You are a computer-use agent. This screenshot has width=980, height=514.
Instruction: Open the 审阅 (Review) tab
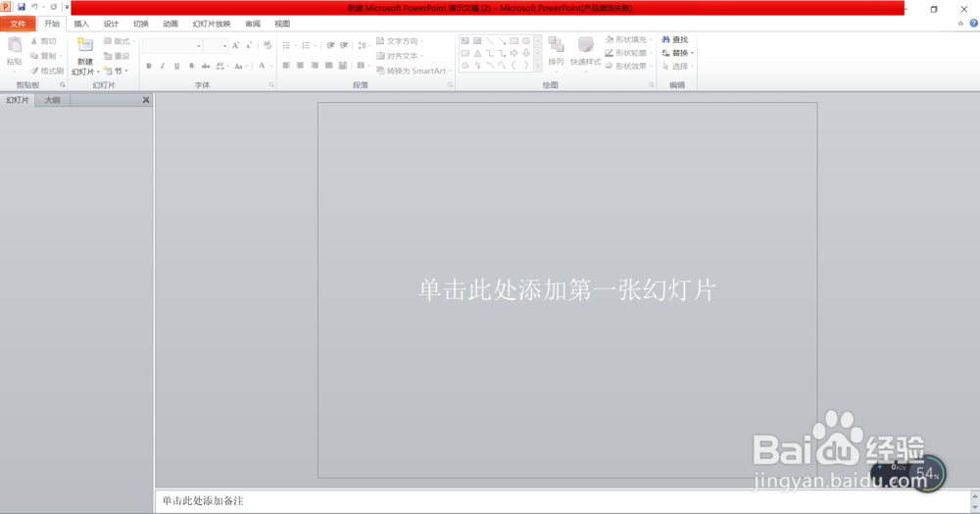pos(253,24)
